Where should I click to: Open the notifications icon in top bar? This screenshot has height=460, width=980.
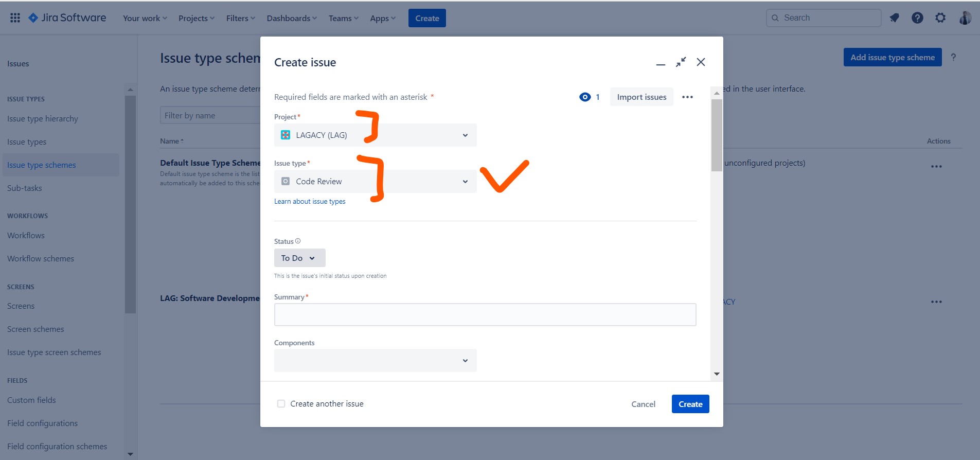click(x=895, y=18)
